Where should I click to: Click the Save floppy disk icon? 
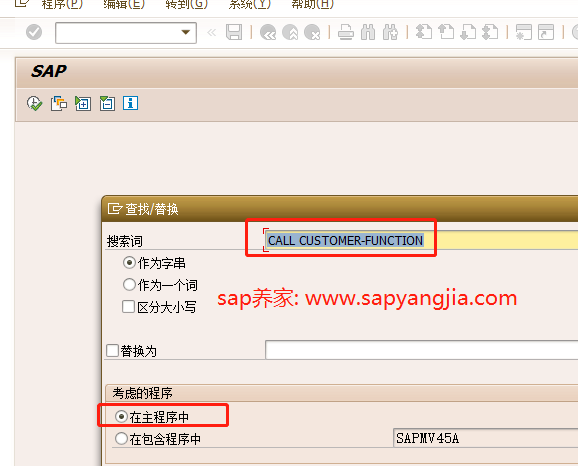(234, 32)
